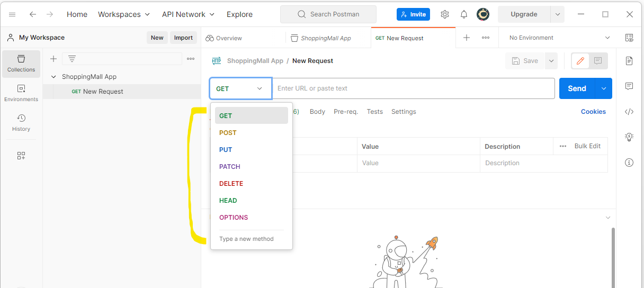Open the request Settings tab
Screen dimensions: 644x288
404,112
